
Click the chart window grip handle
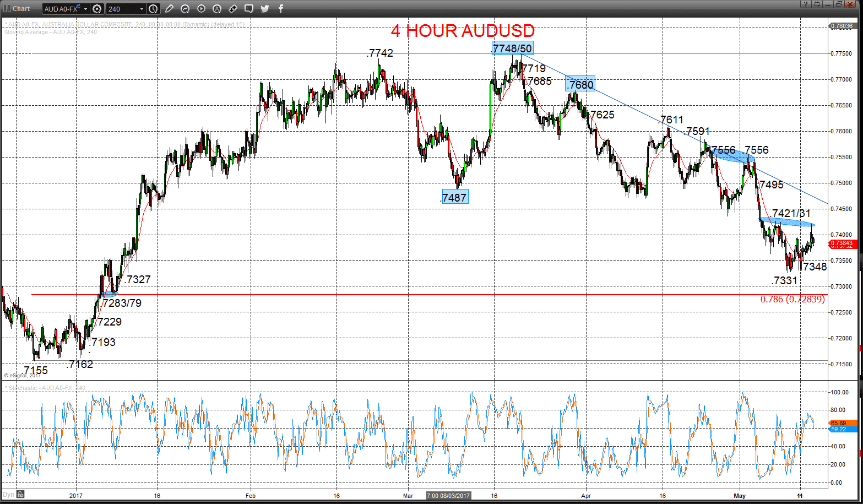[7, 8]
